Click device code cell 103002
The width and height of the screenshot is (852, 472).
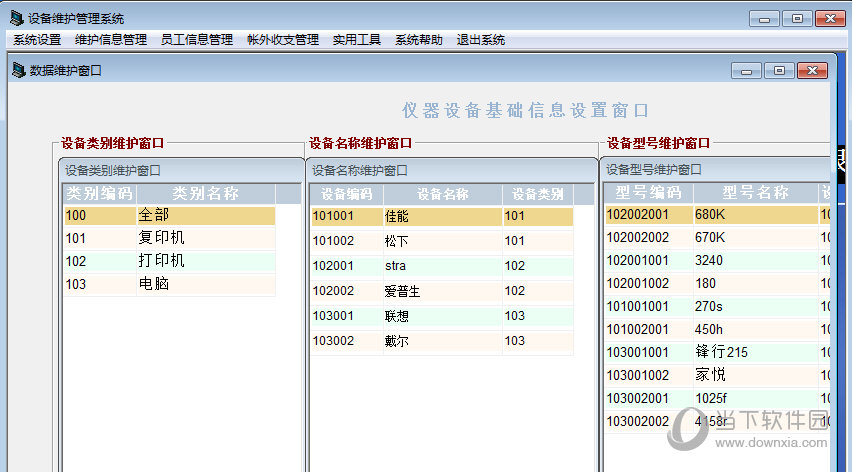pos(346,341)
